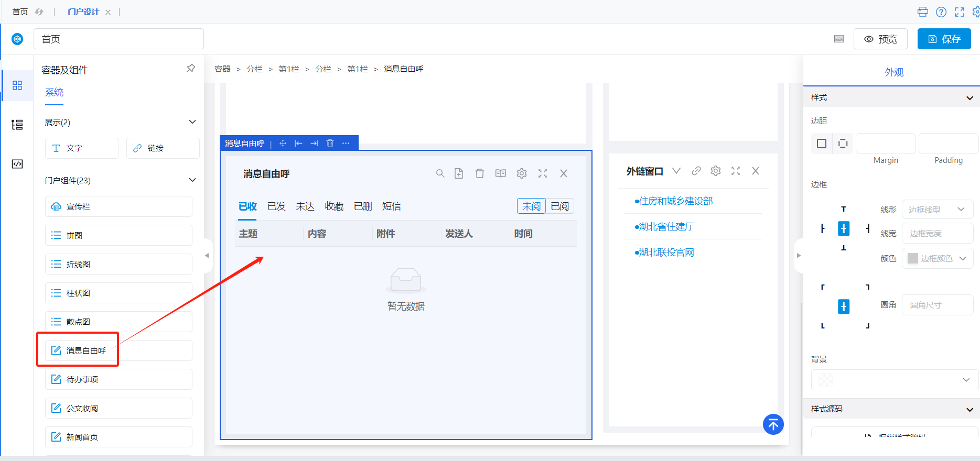Open the 线形 border line type dropdown

click(937, 210)
